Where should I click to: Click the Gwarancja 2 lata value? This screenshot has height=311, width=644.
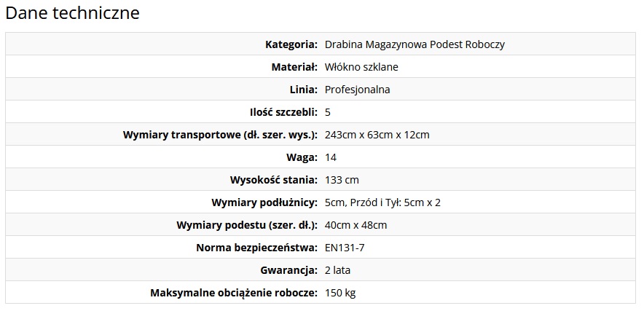[x=337, y=270]
